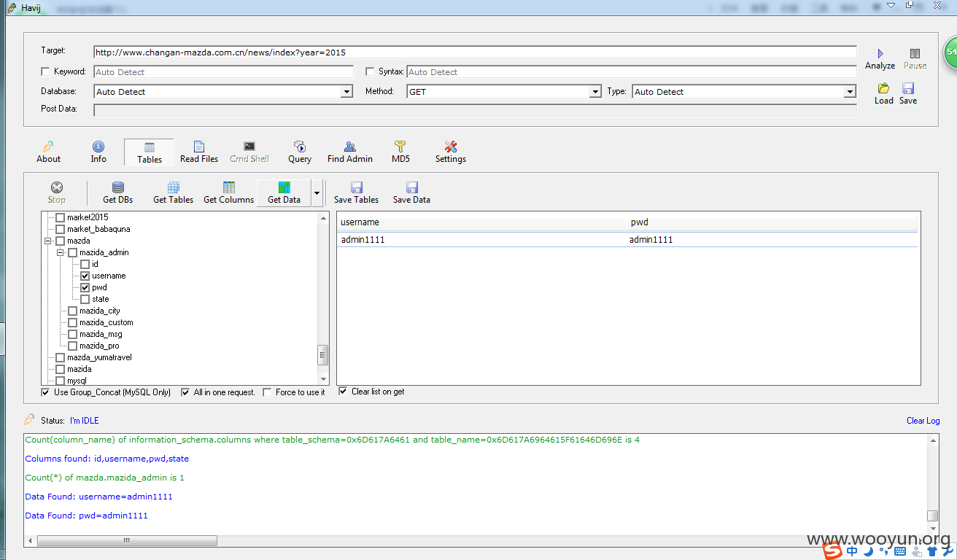Click the Keyword Auto Detect field

tap(223, 72)
